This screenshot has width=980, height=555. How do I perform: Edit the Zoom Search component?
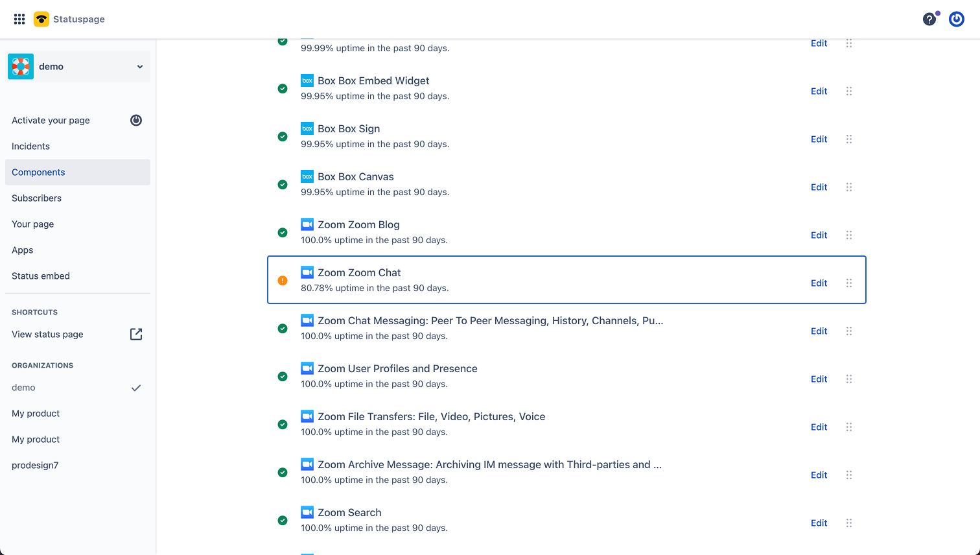pos(819,523)
